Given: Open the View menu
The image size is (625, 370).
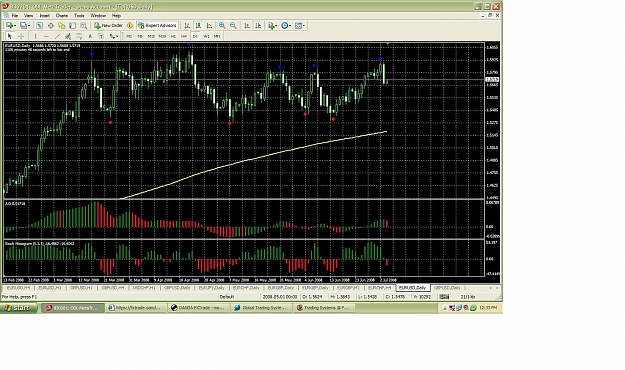Looking at the screenshot, I should pos(29,16).
